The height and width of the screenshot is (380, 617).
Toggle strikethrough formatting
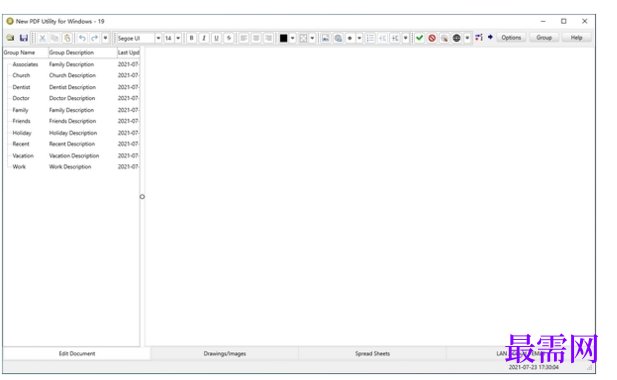[229, 38]
